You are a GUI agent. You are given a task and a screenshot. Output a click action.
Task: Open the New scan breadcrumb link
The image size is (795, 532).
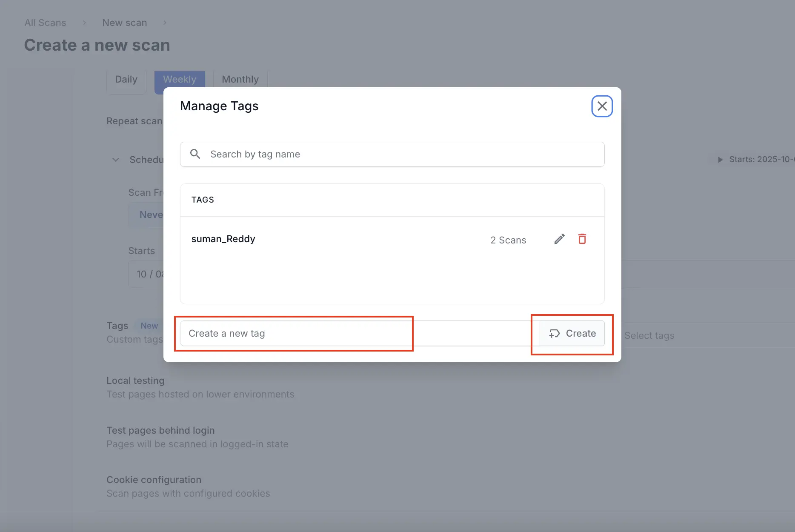point(124,23)
